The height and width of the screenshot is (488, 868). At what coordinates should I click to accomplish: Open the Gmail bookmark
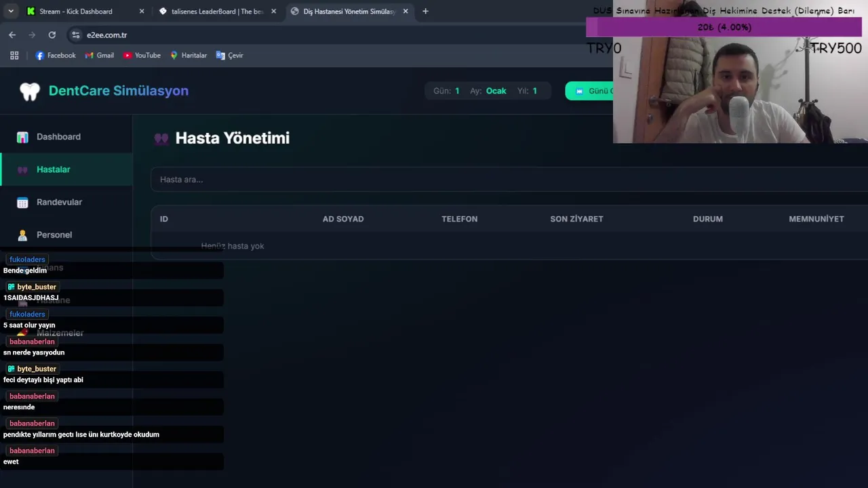(x=100, y=56)
